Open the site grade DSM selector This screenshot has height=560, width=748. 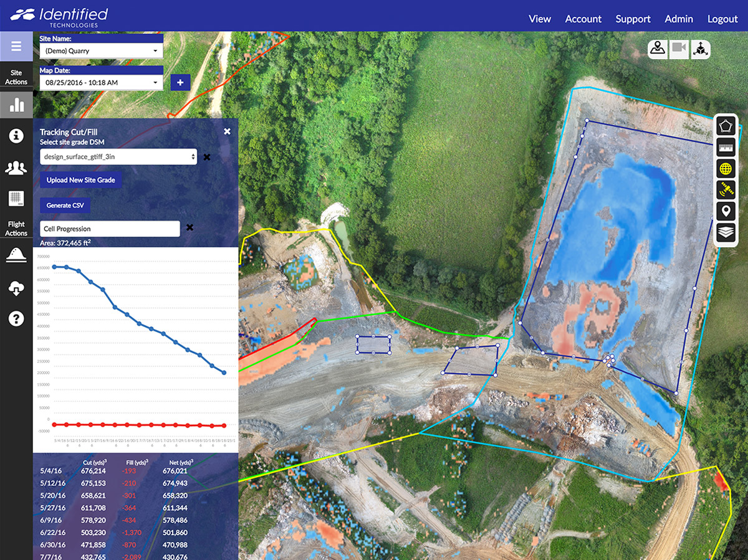pyautogui.click(x=118, y=157)
